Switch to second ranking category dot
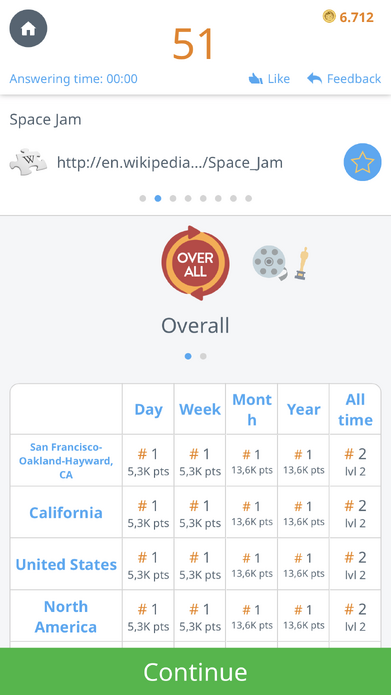The width and height of the screenshot is (391, 695). pyautogui.click(x=203, y=356)
